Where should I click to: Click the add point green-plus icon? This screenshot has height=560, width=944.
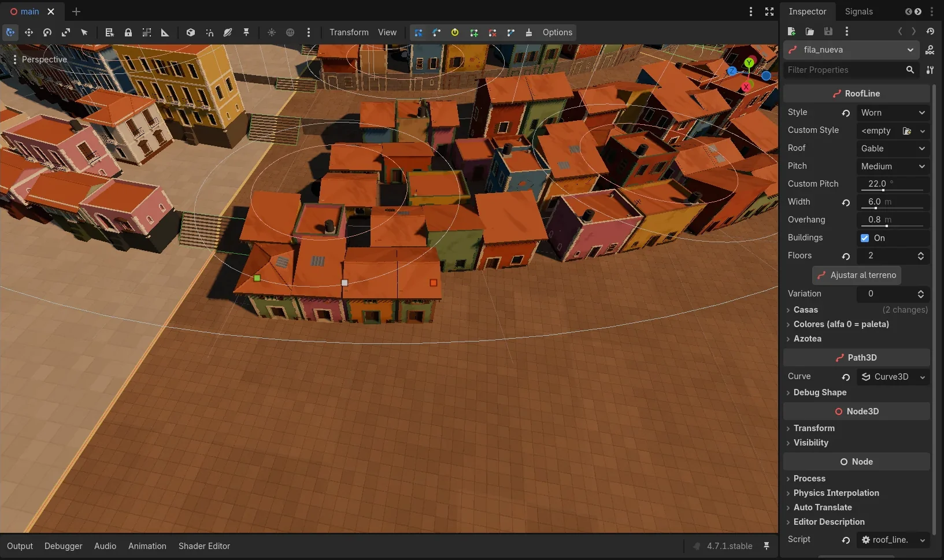pyautogui.click(x=474, y=32)
